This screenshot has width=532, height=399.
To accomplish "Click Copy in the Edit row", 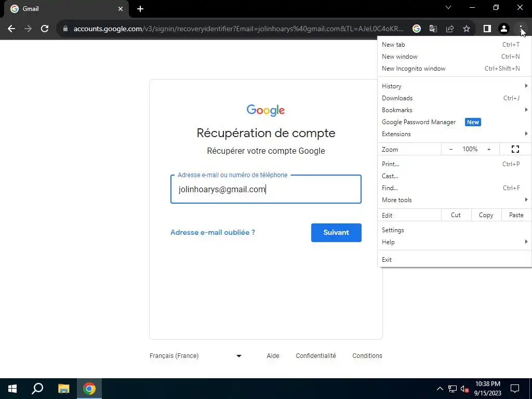I will click(x=486, y=215).
